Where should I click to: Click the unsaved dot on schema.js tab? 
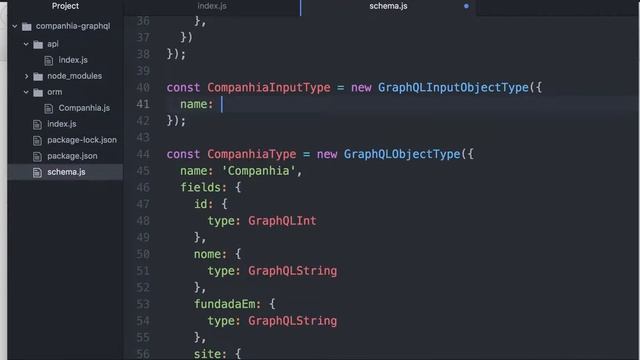point(466,6)
